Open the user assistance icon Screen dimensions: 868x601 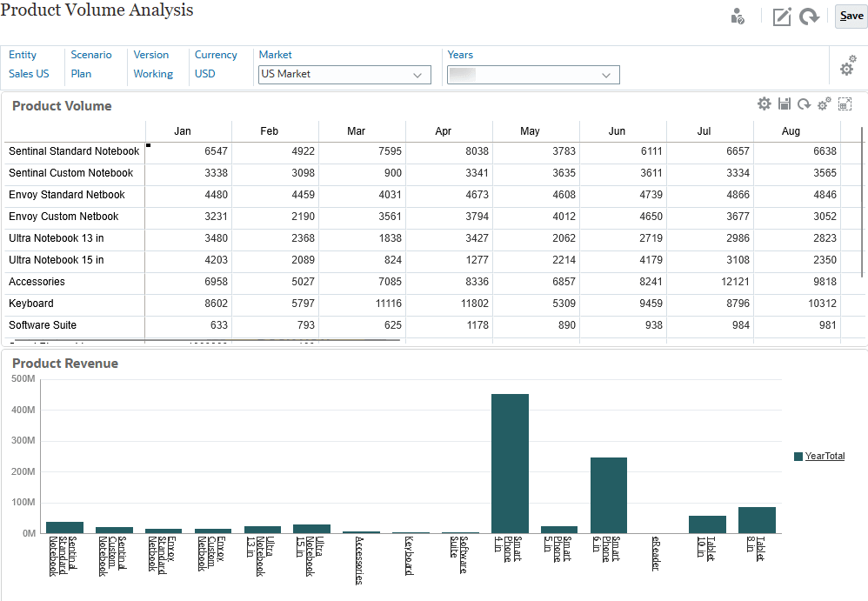[x=738, y=17]
